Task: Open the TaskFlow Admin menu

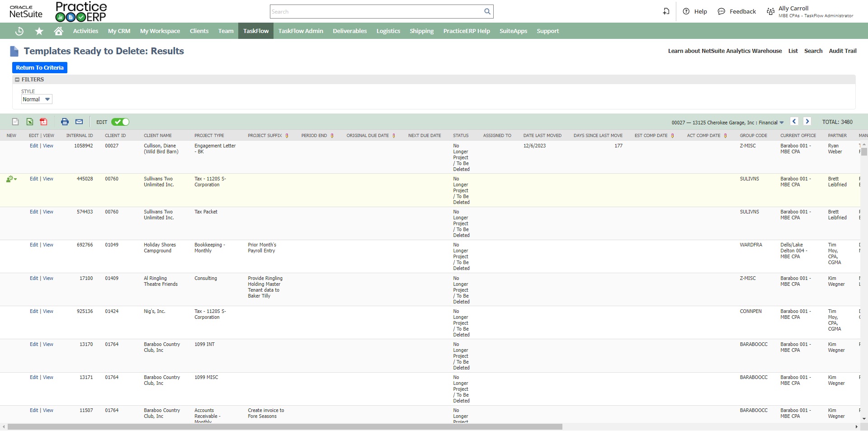Action: pyautogui.click(x=301, y=31)
